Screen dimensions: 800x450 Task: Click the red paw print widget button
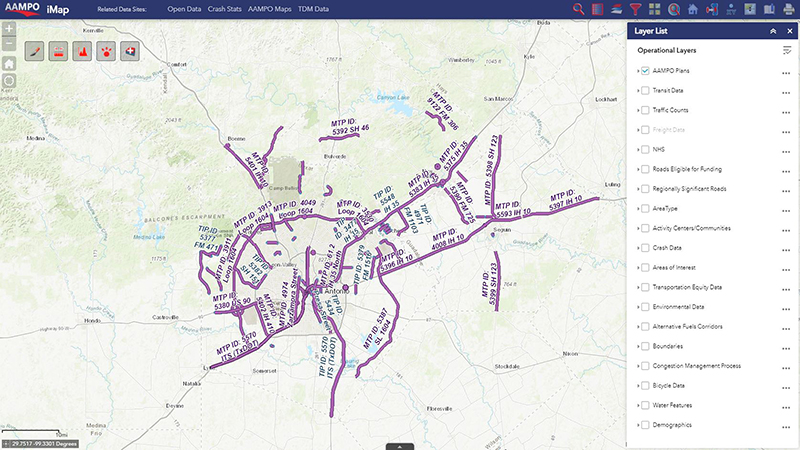[106, 51]
